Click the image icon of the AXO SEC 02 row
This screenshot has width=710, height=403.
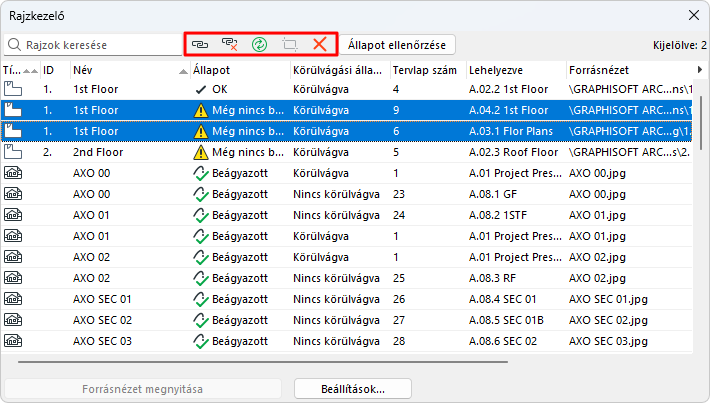pos(13,320)
